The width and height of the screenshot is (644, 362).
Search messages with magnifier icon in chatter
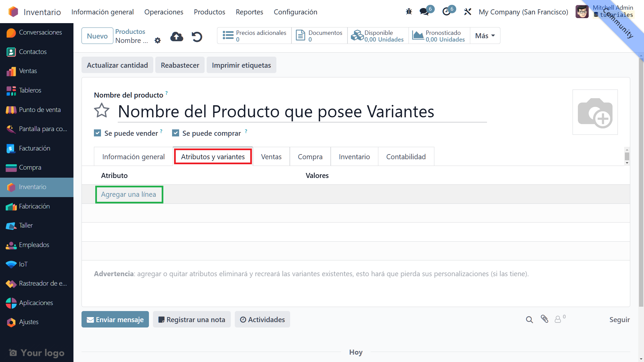click(529, 320)
